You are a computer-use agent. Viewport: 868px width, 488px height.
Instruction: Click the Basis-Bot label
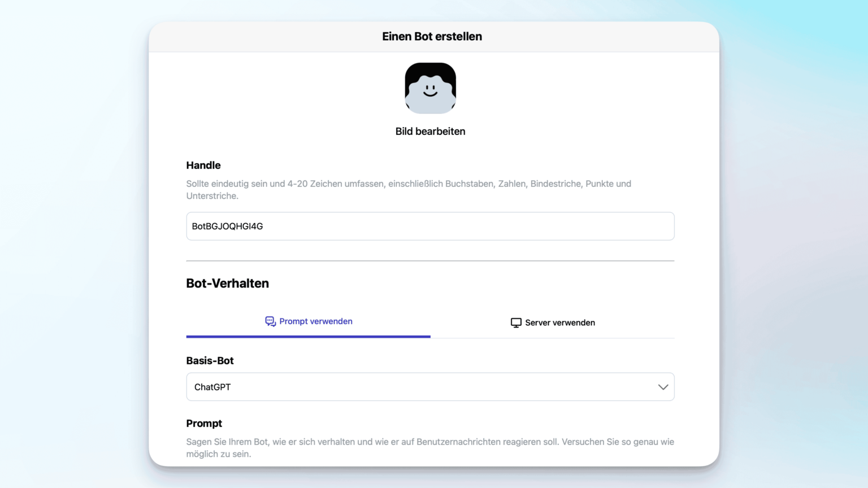coord(210,360)
